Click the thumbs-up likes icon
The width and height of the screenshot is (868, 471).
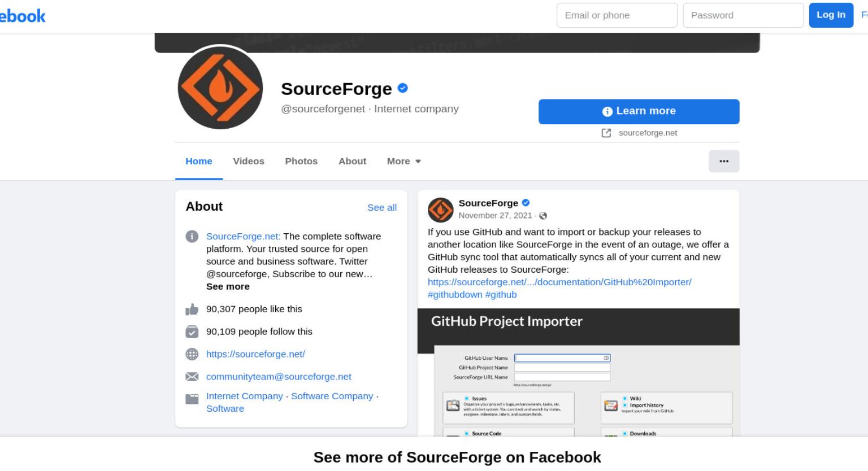pyautogui.click(x=192, y=309)
